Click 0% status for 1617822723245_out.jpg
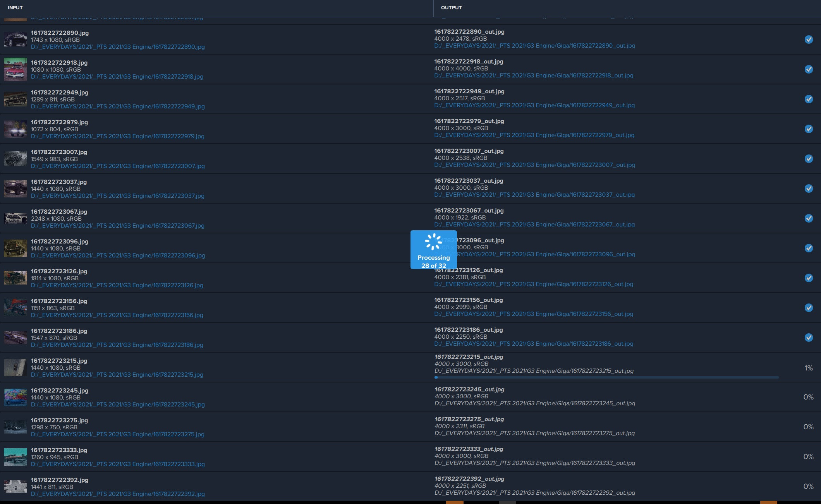 pyautogui.click(x=808, y=397)
